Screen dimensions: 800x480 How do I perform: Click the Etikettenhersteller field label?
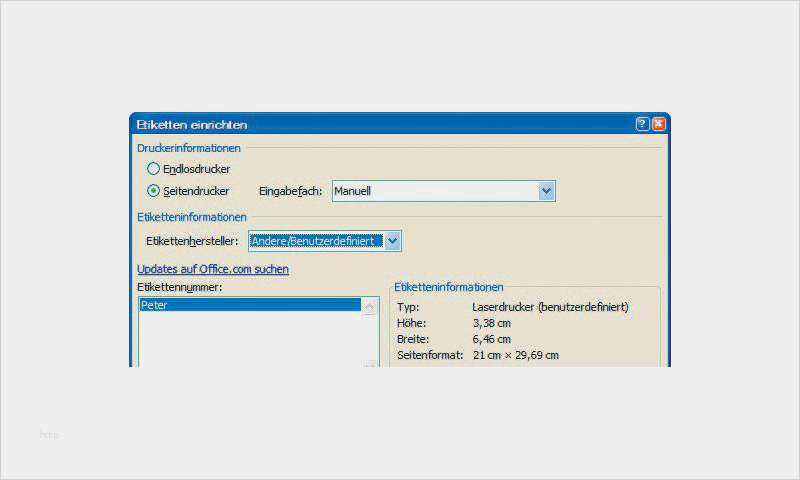[192, 241]
